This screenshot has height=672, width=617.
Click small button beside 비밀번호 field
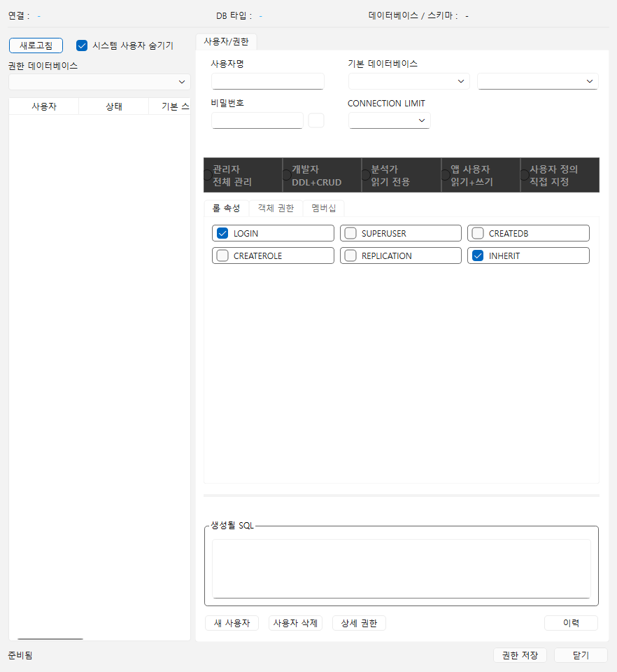(316, 120)
